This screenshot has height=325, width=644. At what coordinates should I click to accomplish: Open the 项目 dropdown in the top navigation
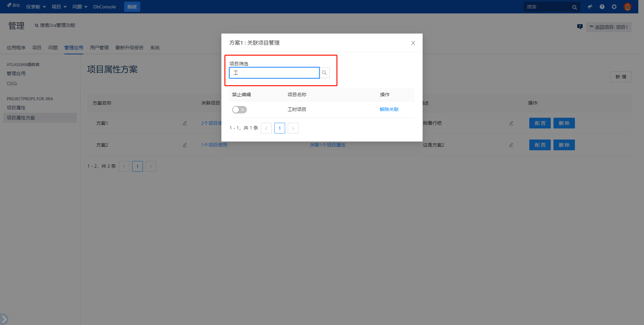[59, 7]
